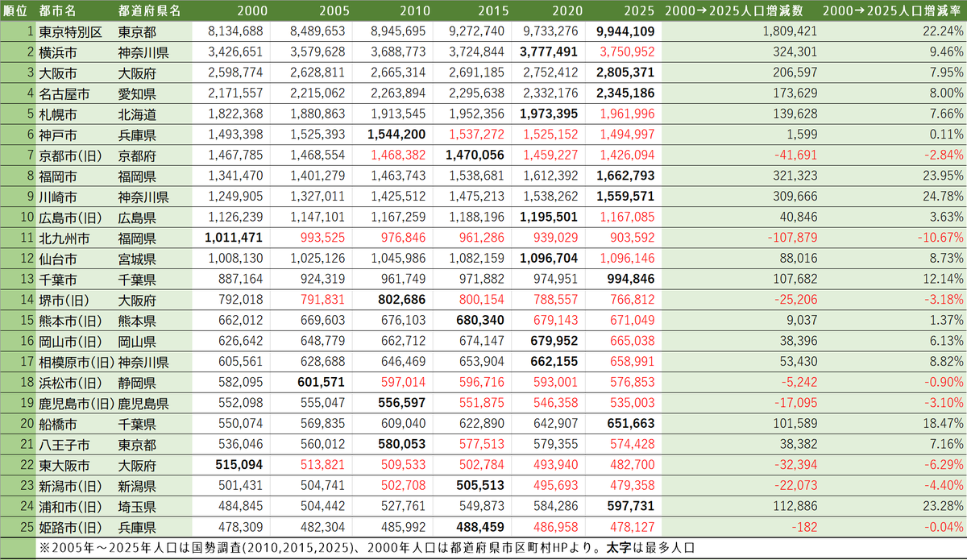Click the 都市名 column header
The image size is (967, 560).
coord(60,11)
